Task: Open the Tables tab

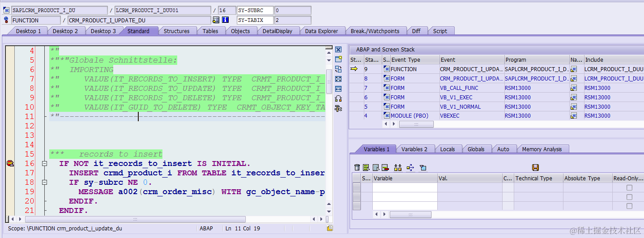Action: (210, 31)
